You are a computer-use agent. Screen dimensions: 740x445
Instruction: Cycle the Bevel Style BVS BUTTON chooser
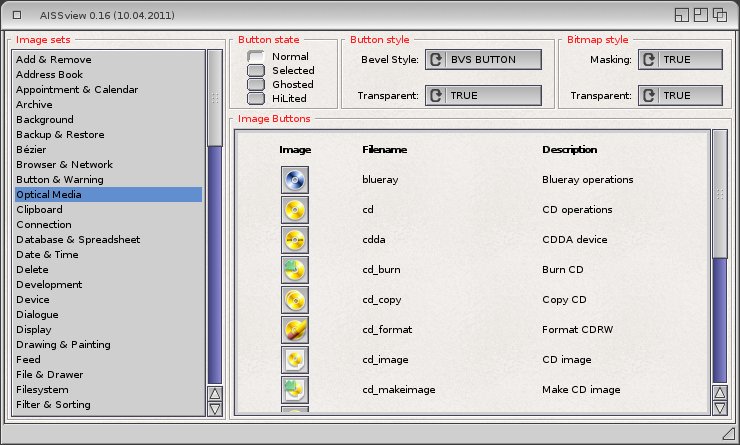(x=484, y=60)
